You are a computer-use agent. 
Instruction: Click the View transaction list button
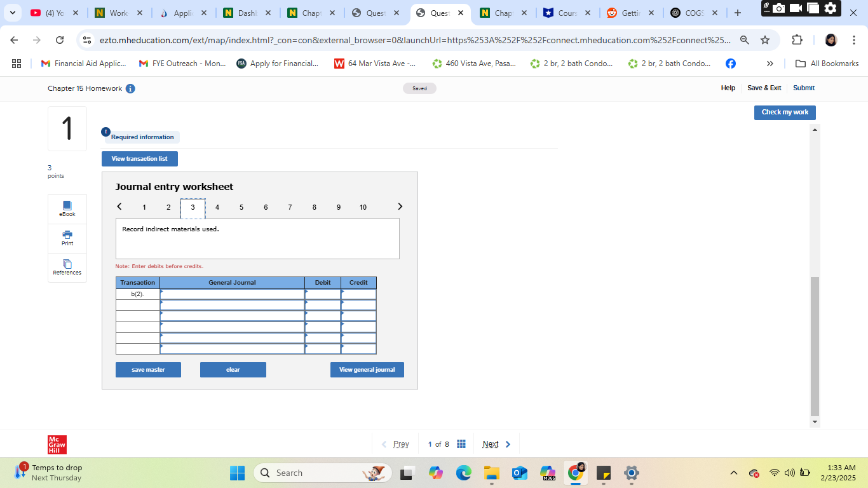pos(140,159)
